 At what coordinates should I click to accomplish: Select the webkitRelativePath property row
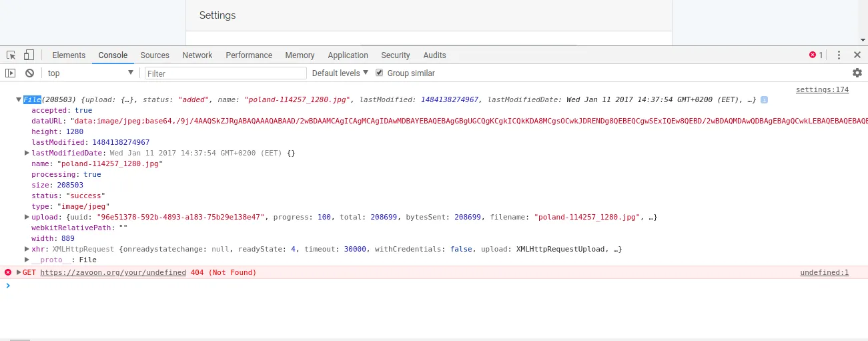(x=79, y=228)
